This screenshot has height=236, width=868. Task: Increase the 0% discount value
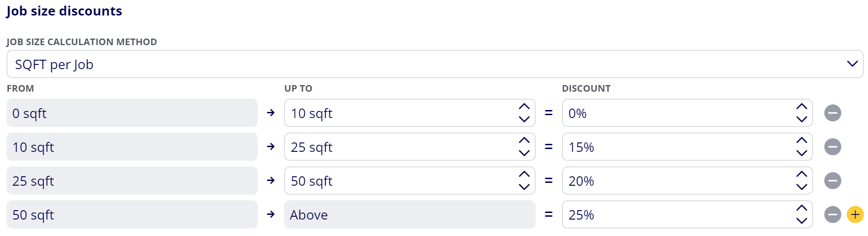[x=802, y=107]
